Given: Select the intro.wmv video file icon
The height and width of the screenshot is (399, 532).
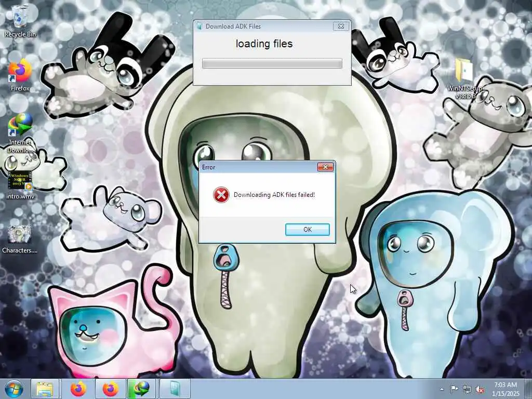Looking at the screenshot, I should [x=20, y=185].
